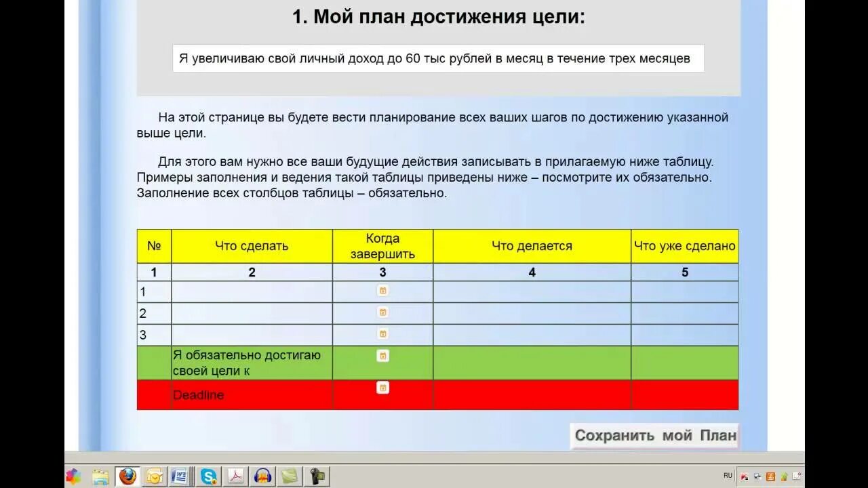Open Audacity headphones icon in taskbar
868x488 pixels.
(x=262, y=476)
